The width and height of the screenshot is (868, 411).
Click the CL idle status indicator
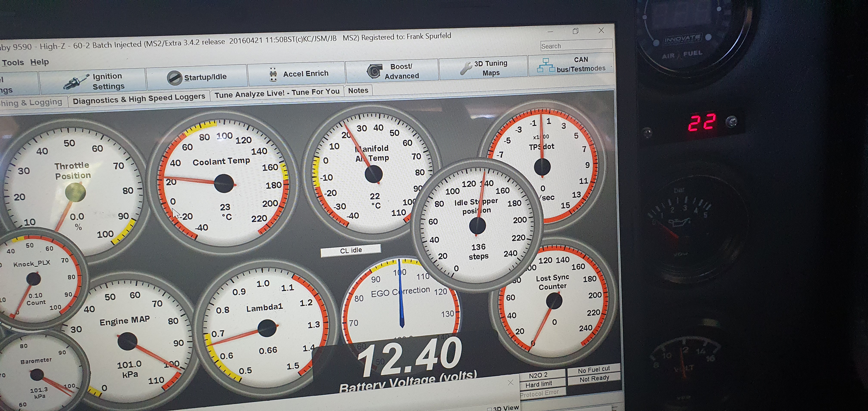point(351,250)
